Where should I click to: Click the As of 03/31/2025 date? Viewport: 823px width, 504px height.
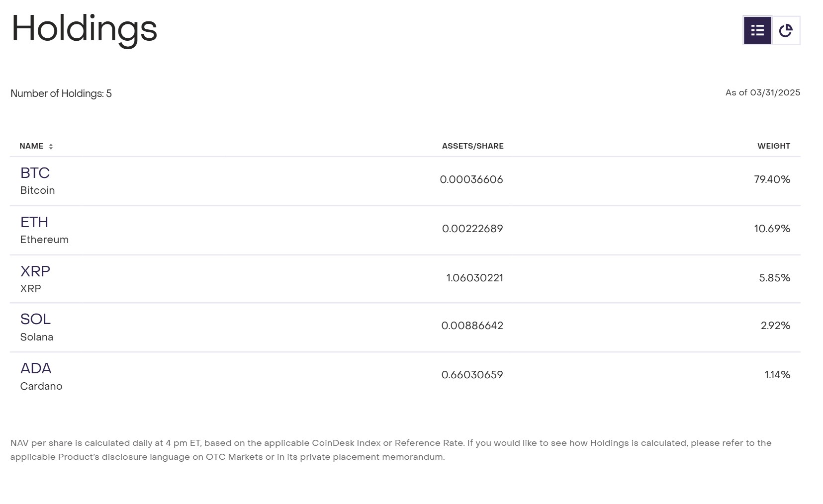click(x=763, y=92)
